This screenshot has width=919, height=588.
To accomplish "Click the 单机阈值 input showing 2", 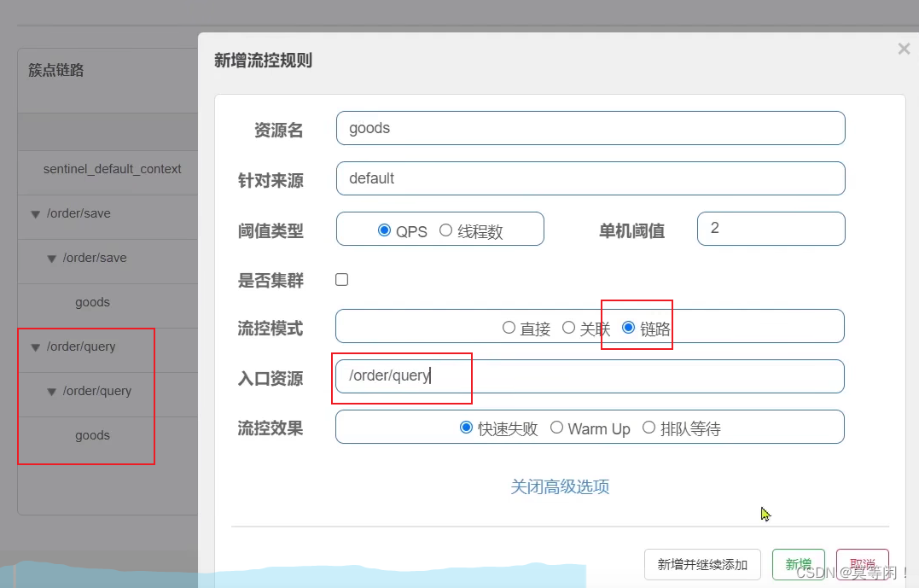I will [x=771, y=229].
